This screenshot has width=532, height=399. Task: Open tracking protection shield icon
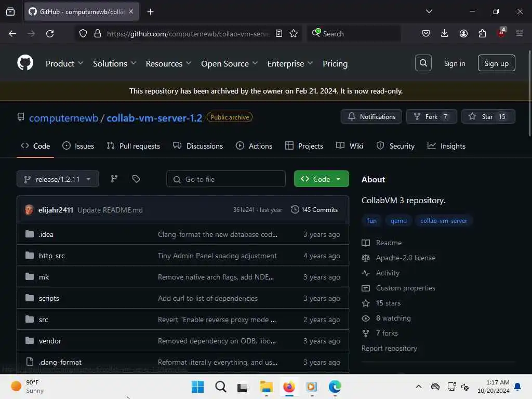(83, 34)
